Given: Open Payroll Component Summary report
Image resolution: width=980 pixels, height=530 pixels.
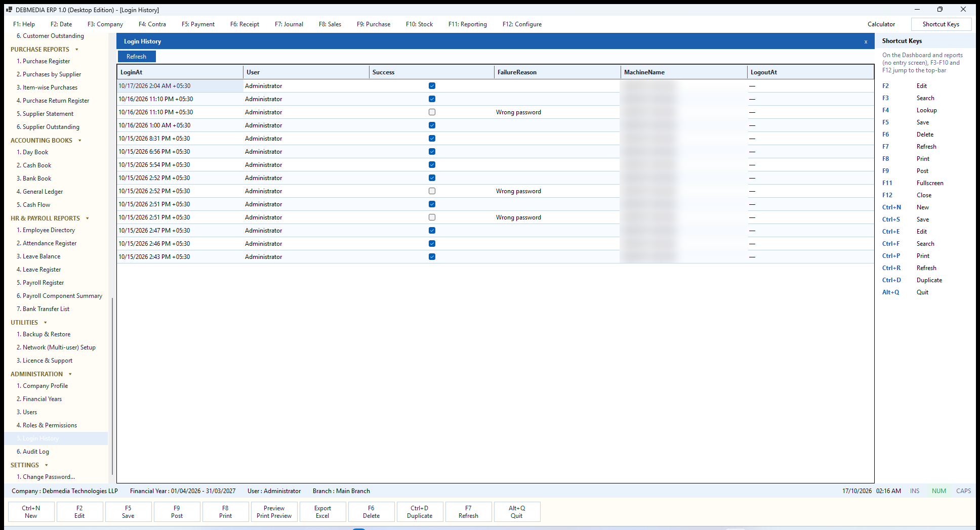Looking at the screenshot, I should [59, 296].
